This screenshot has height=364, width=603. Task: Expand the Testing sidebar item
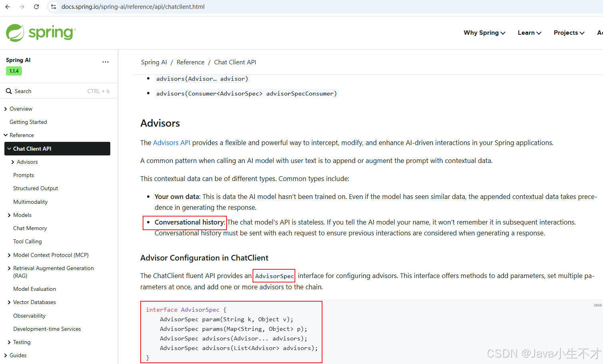click(9, 342)
